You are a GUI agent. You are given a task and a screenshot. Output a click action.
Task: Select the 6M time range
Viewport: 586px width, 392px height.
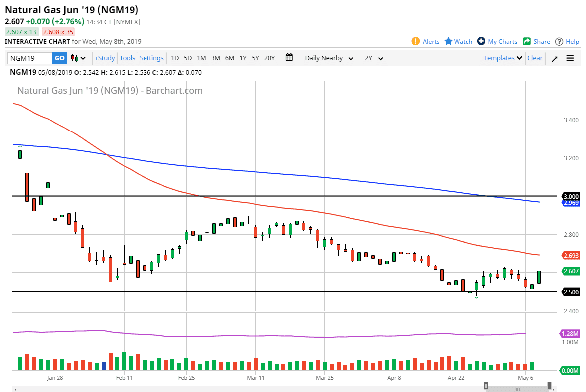point(229,58)
